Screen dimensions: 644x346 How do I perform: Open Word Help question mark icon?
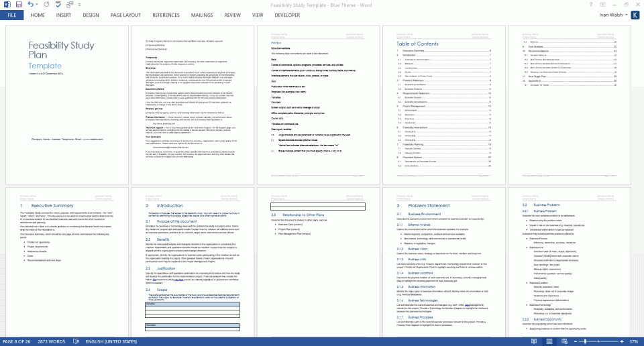tap(591, 5)
